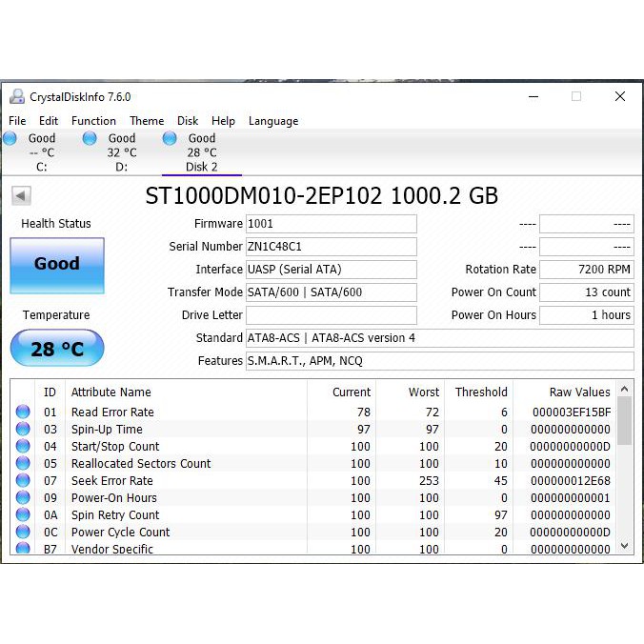Click the Good health status button

pyautogui.click(x=57, y=266)
